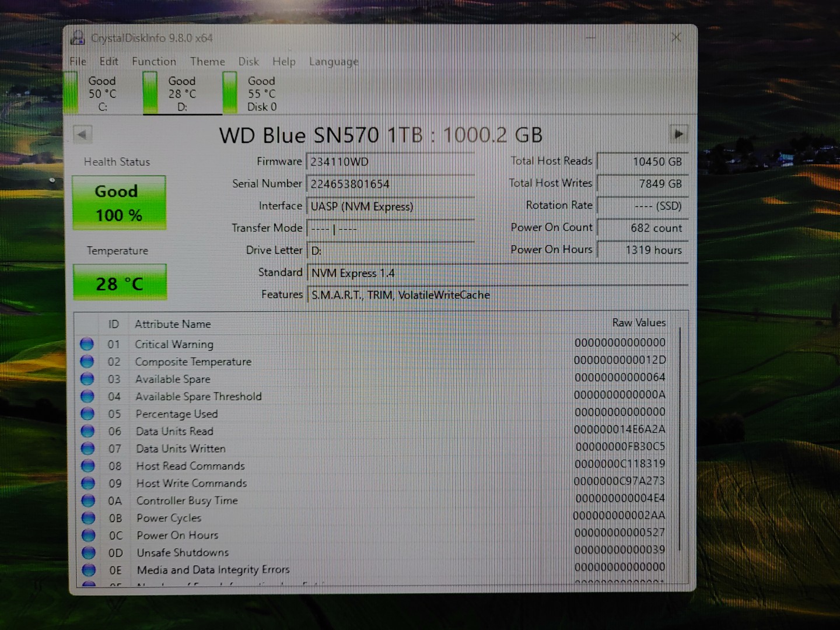This screenshot has height=630, width=840.
Task: Close the CrystalDiskInfo window
Action: (x=676, y=38)
